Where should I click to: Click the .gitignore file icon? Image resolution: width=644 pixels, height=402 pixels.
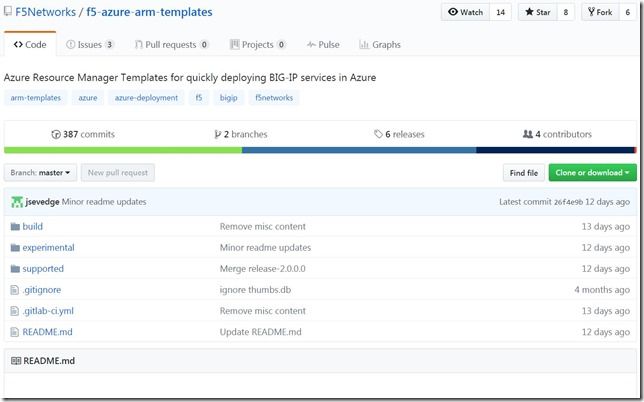[x=15, y=290]
